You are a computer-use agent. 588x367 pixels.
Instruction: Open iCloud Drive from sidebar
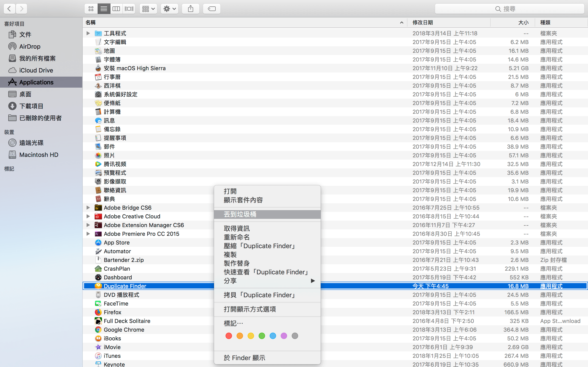click(x=36, y=70)
